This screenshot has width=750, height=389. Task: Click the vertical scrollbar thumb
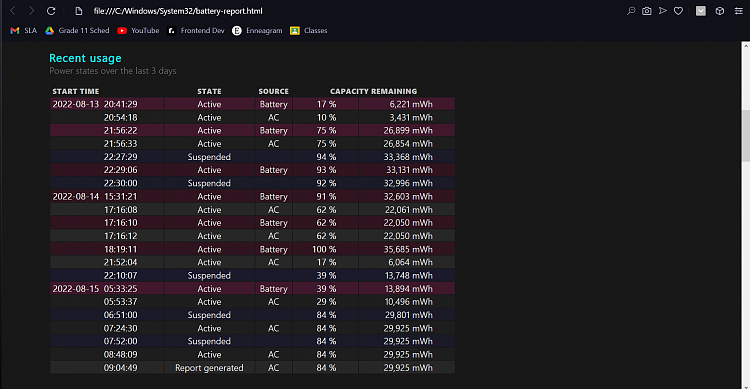746,136
